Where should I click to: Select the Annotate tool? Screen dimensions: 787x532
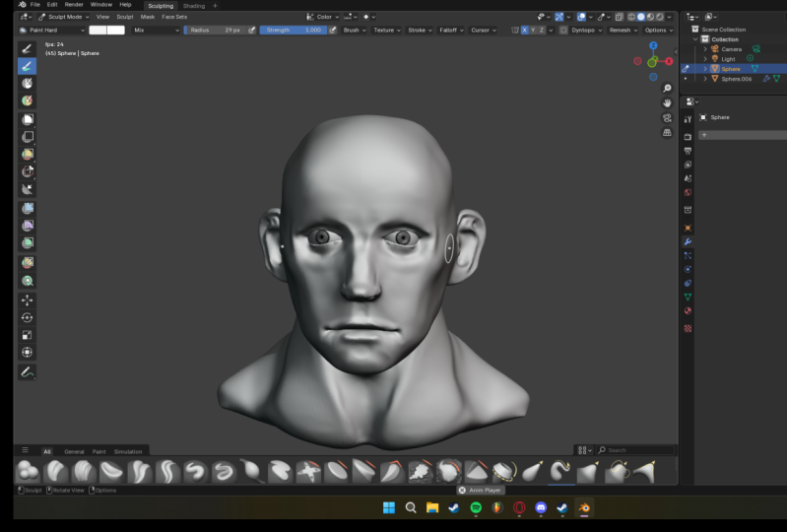pos(28,372)
